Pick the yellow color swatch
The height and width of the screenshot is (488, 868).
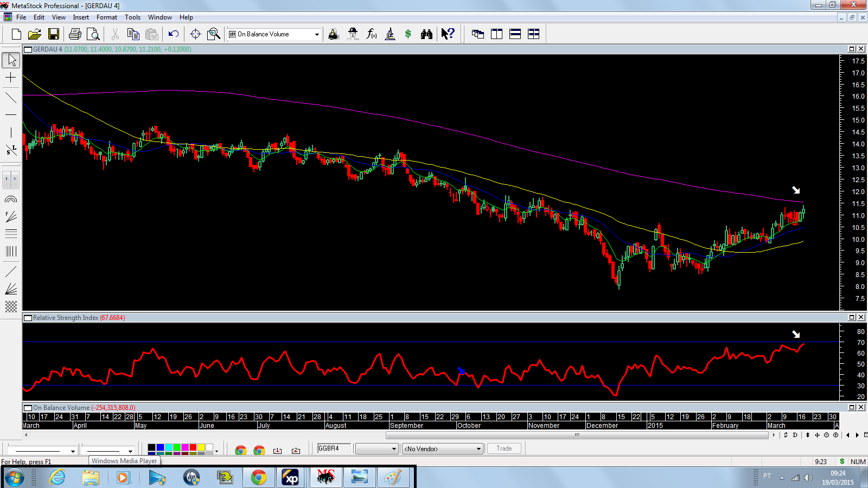point(201,447)
